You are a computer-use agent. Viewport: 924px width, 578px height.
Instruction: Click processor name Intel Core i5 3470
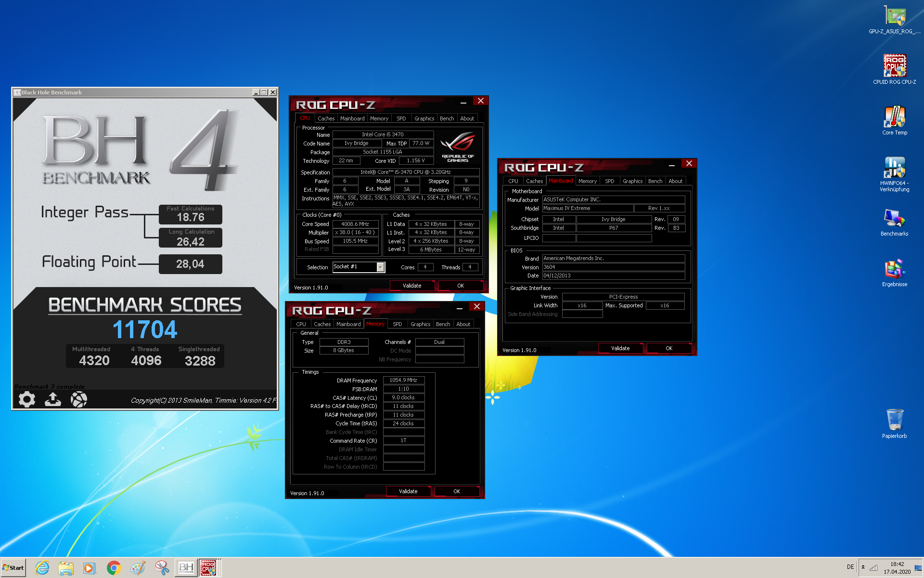pyautogui.click(x=383, y=134)
